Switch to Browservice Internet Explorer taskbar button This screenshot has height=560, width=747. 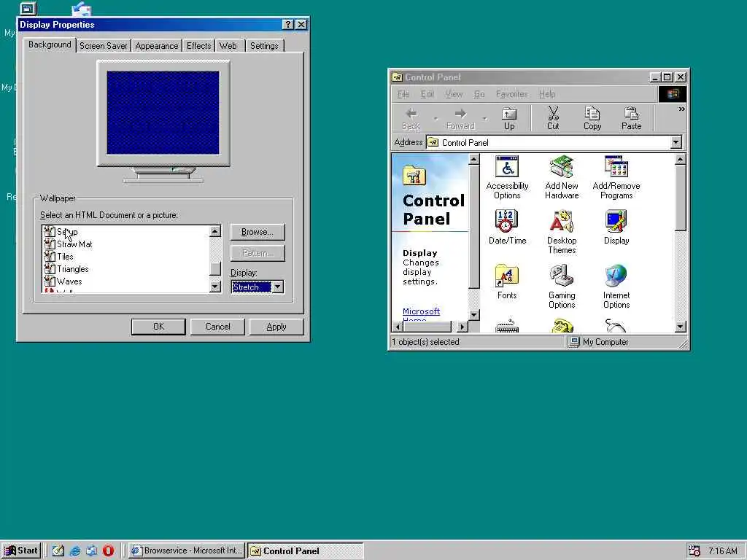tap(187, 551)
